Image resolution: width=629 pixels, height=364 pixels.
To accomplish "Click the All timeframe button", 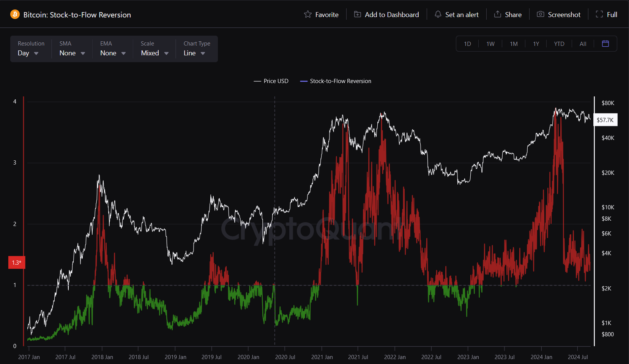I will click(583, 44).
